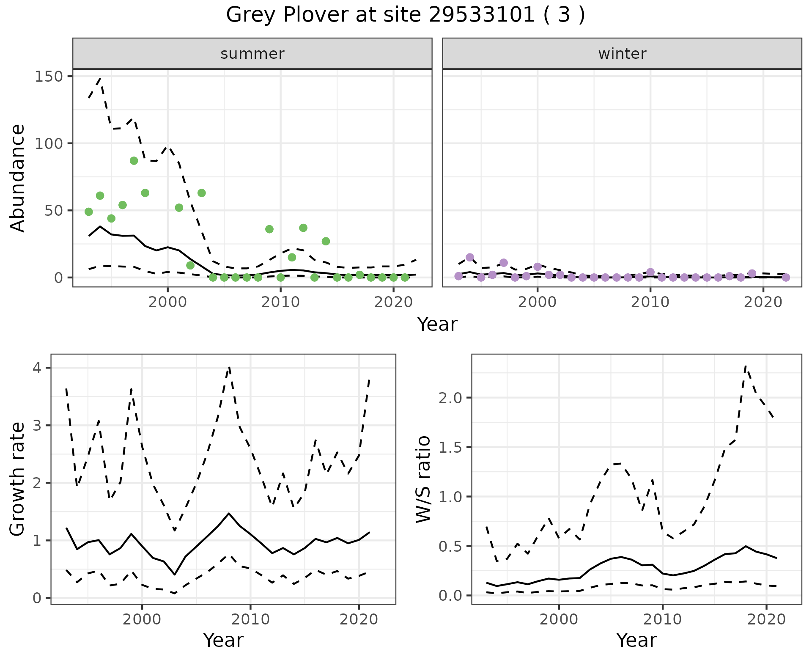Click the Year label under W/S ratio plot

tap(636, 641)
